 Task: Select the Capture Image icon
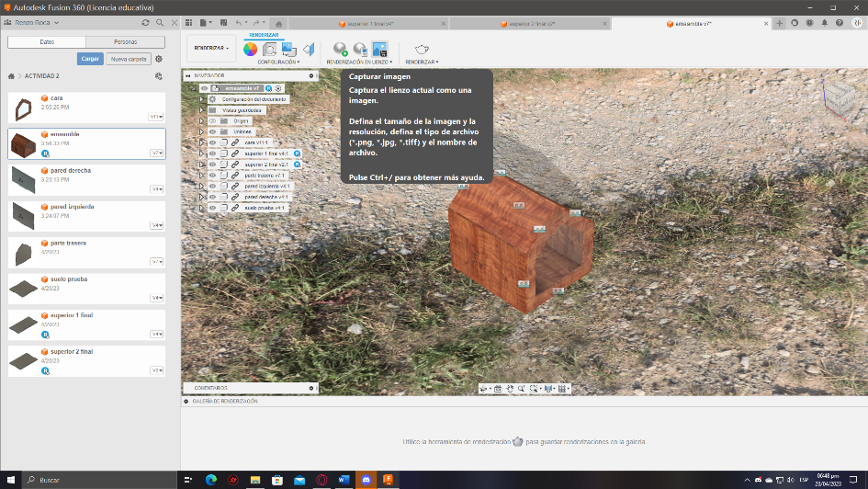(x=379, y=50)
